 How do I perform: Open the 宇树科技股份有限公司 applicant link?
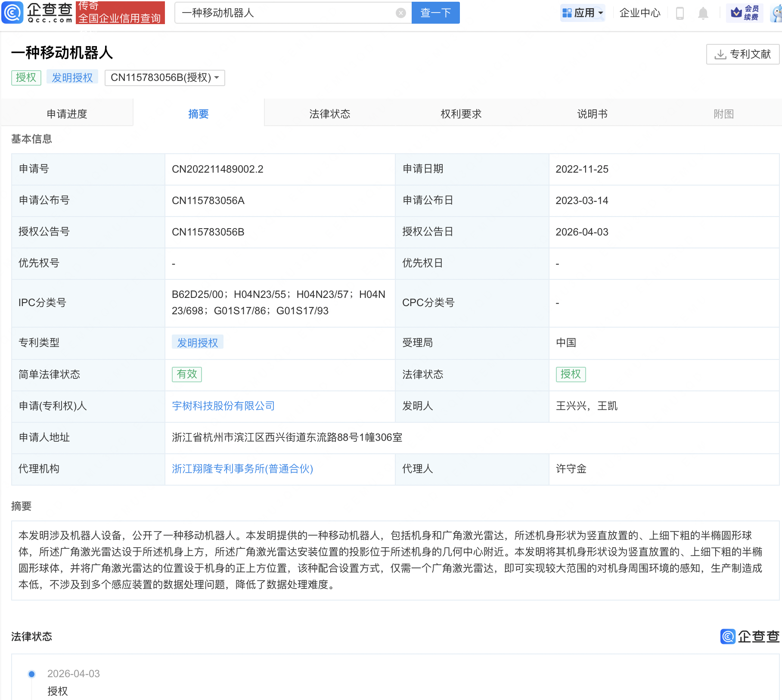point(223,406)
